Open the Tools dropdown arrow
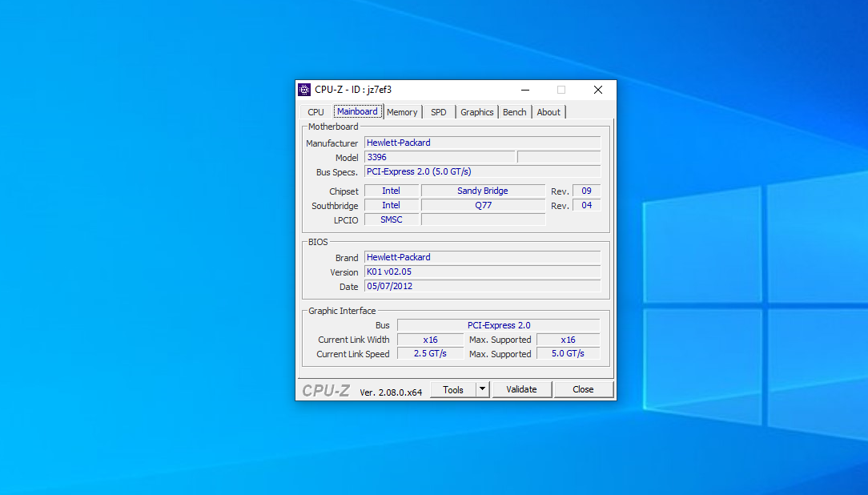Viewport: 868px width, 495px height. point(482,390)
